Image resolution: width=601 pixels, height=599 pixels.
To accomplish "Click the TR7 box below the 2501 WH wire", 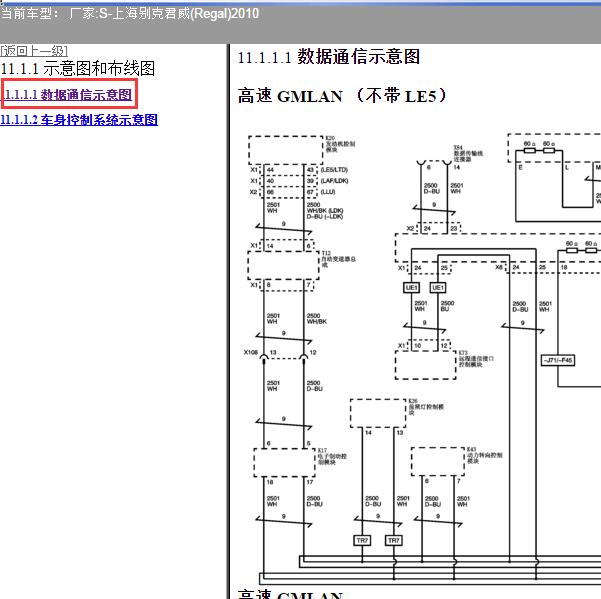I will tap(394, 540).
